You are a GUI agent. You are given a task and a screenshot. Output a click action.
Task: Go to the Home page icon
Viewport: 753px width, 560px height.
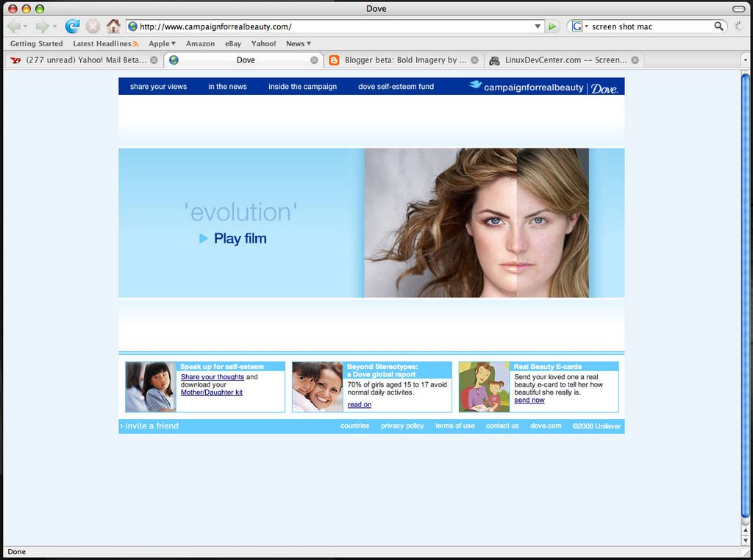113,26
